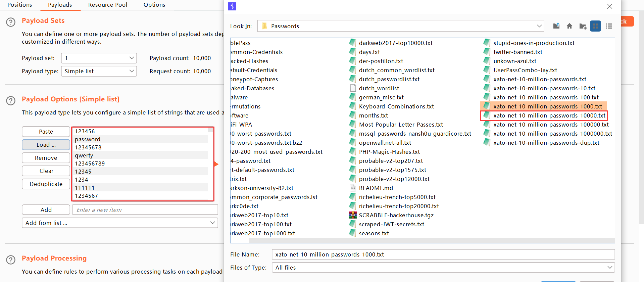Image resolution: width=644 pixels, height=282 pixels.
Task: Jump to the home folder in file chooser
Action: 569,26
